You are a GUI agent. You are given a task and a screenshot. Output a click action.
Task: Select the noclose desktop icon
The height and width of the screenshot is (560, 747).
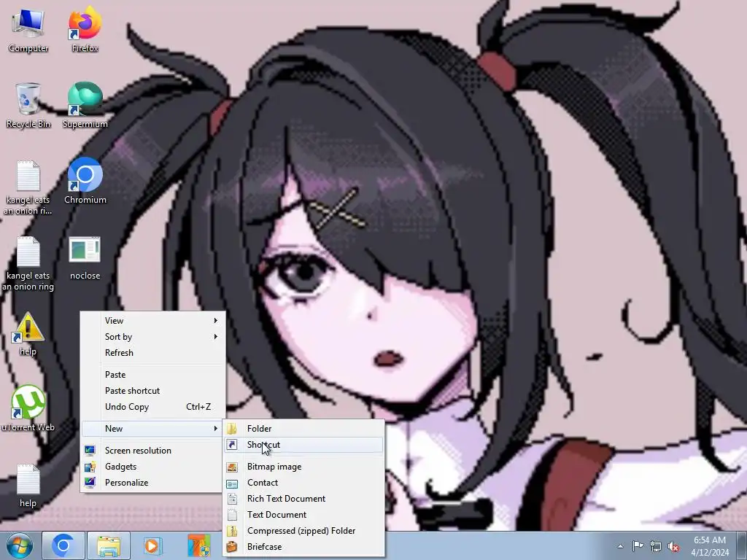pyautogui.click(x=85, y=258)
